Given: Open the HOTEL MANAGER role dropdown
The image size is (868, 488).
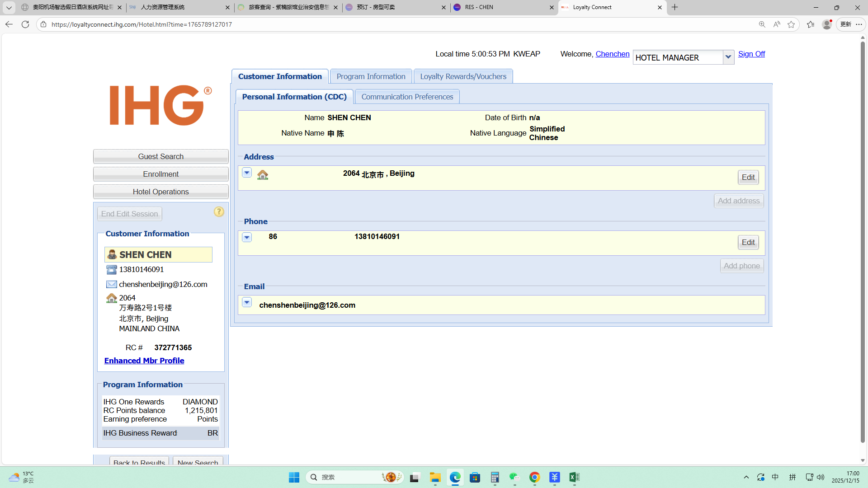Looking at the screenshot, I should [x=728, y=57].
